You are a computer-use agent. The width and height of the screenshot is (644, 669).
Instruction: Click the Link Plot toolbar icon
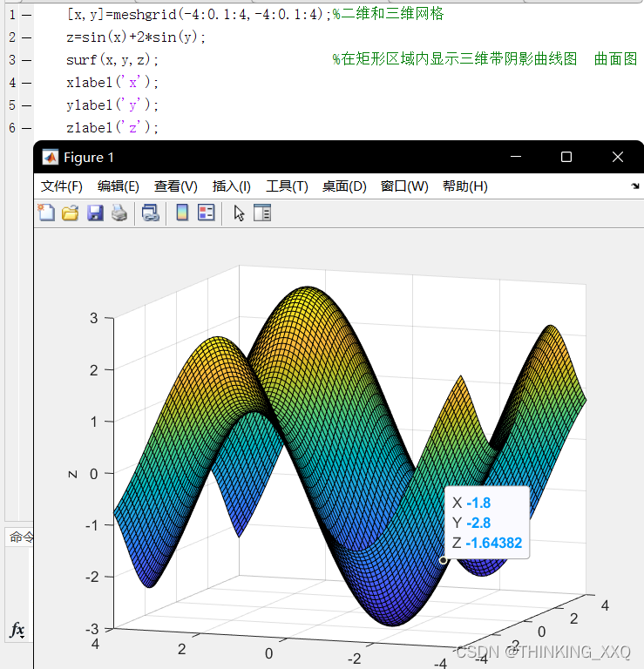tap(150, 213)
